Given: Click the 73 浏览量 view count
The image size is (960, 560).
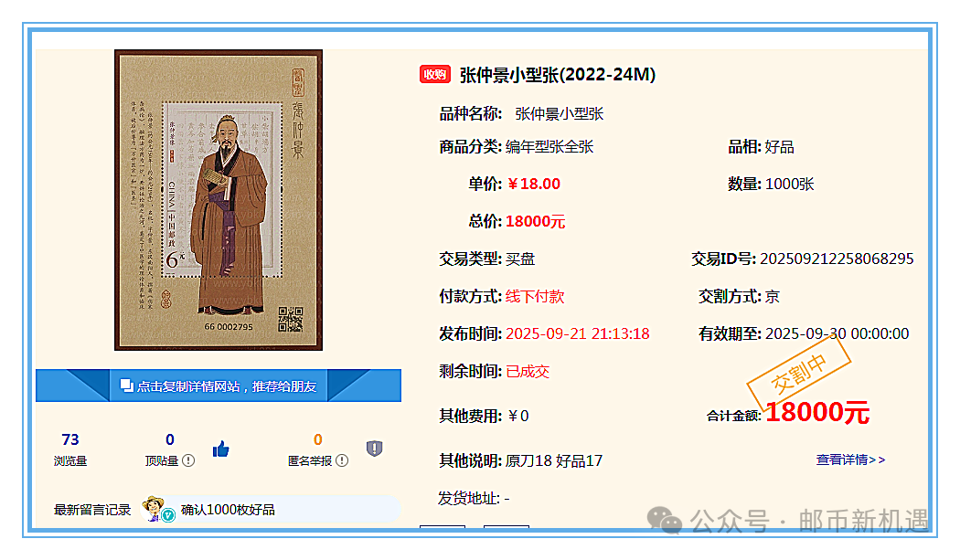Looking at the screenshot, I should [69, 449].
